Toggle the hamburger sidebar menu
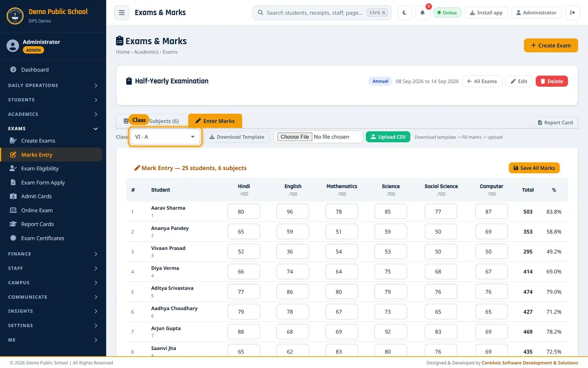Viewport: 588px width, 368px height. [121, 13]
